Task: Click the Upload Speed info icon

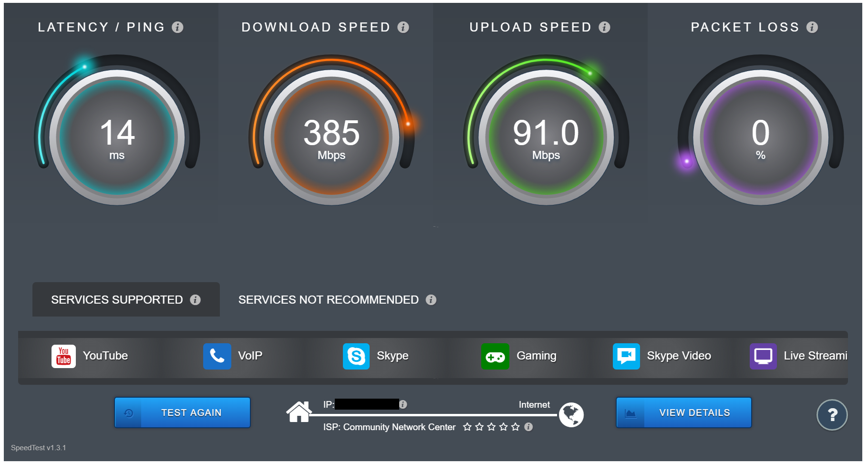Action: [604, 27]
